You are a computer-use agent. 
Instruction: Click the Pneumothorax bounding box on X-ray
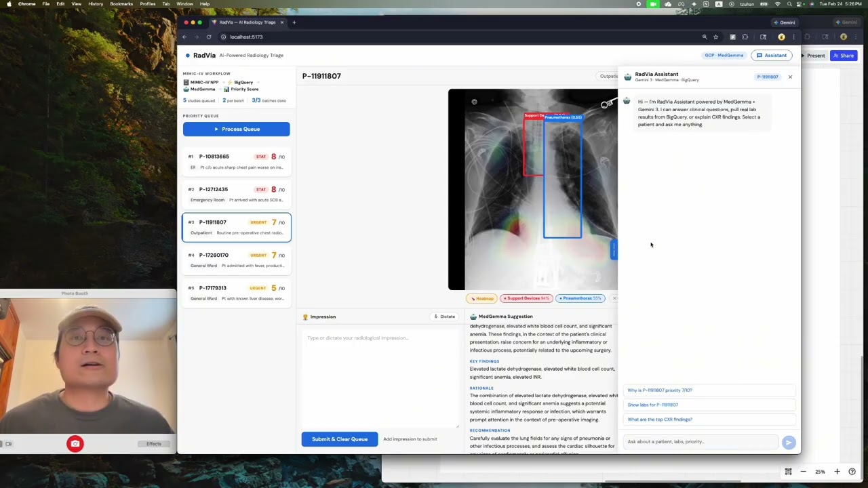click(x=562, y=177)
